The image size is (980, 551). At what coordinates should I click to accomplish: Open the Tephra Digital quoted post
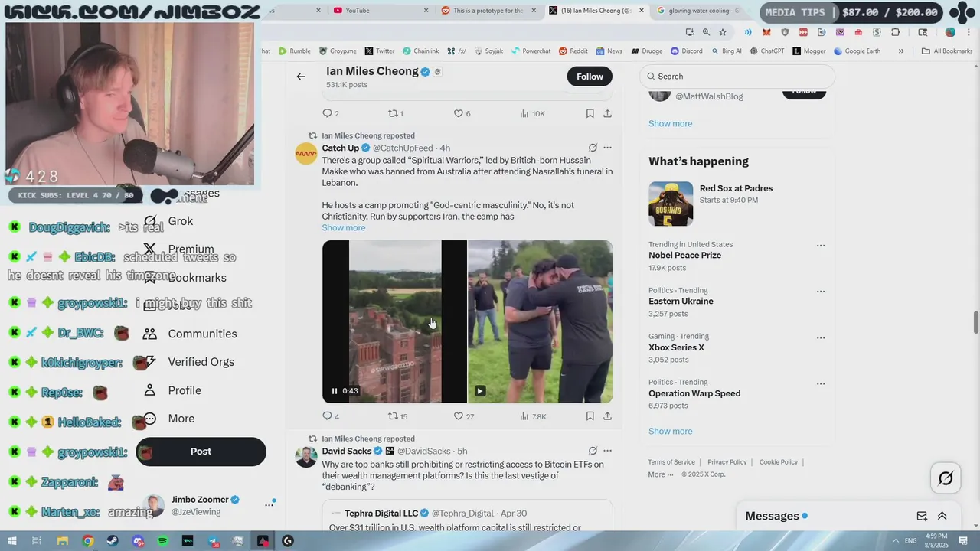[467, 517]
